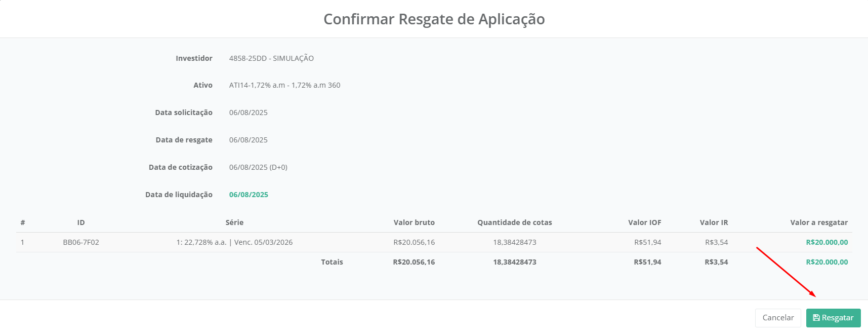Select the Ativo value ATI14-1,72% a.m

[x=284, y=85]
